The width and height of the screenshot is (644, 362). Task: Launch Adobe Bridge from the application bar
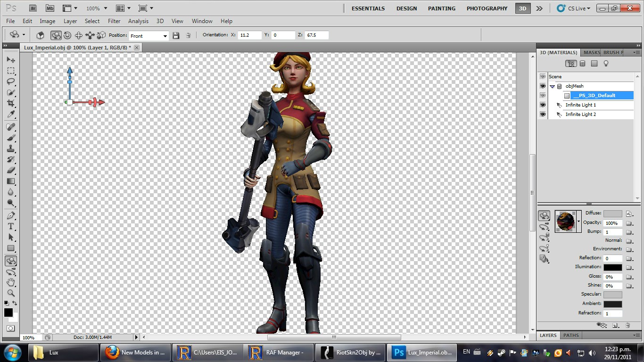33,8
